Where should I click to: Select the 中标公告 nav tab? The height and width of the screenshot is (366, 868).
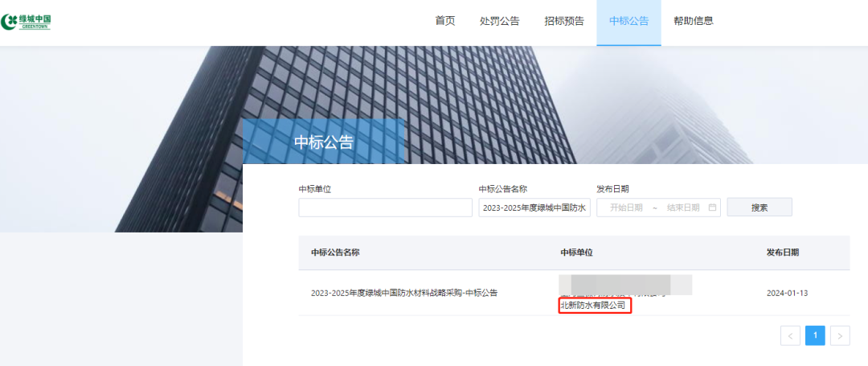click(628, 21)
